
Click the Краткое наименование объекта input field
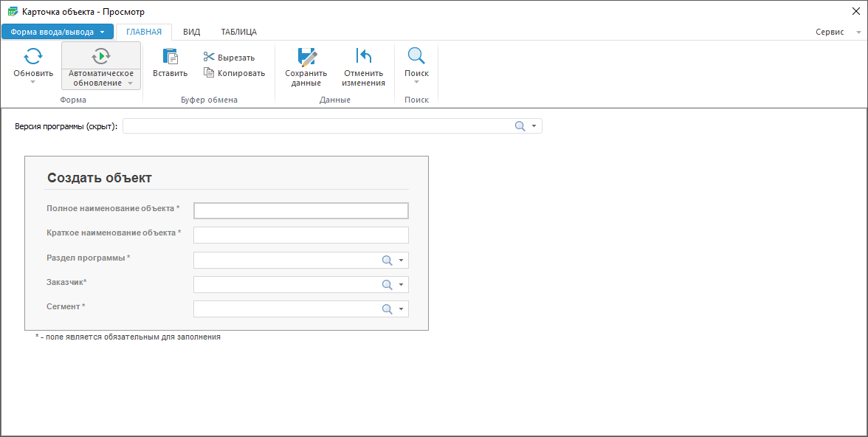[x=300, y=235]
